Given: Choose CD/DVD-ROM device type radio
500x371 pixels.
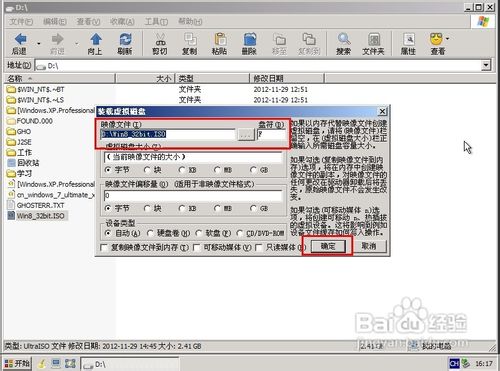Looking at the screenshot, I should point(240,233).
